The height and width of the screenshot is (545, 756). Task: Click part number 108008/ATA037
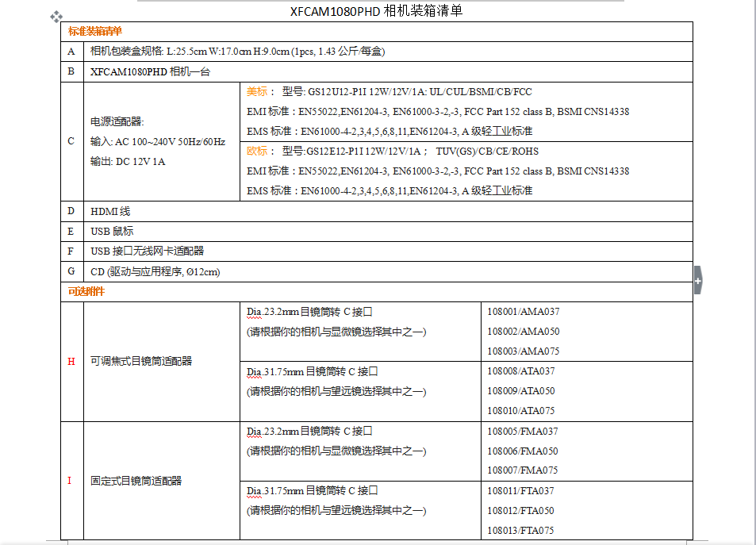520,371
